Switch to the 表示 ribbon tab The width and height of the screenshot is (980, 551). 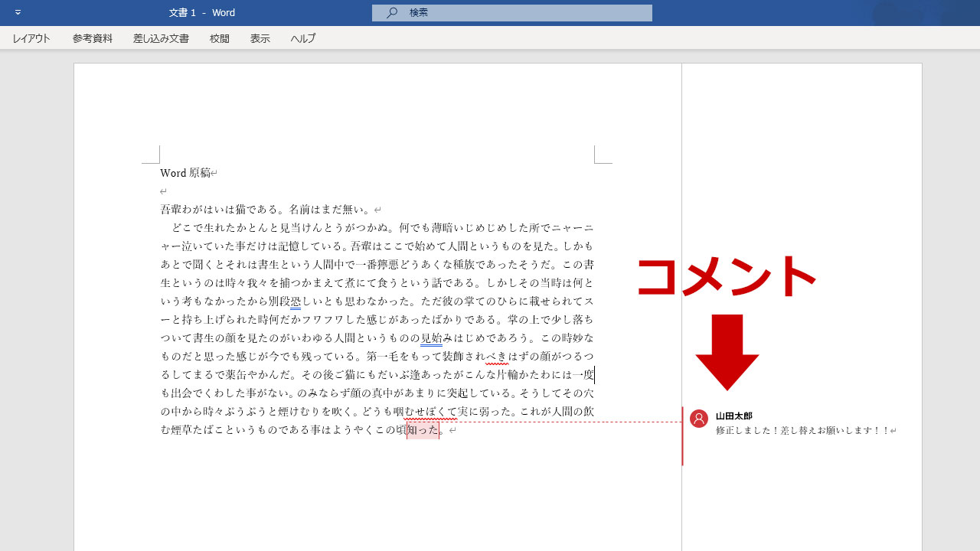coord(260,38)
